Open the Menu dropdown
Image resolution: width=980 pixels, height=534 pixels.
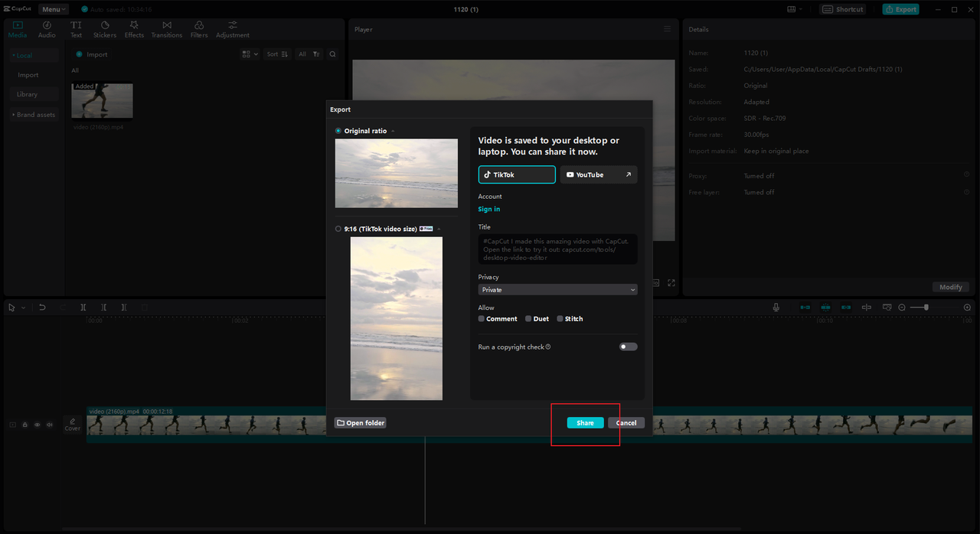54,9
